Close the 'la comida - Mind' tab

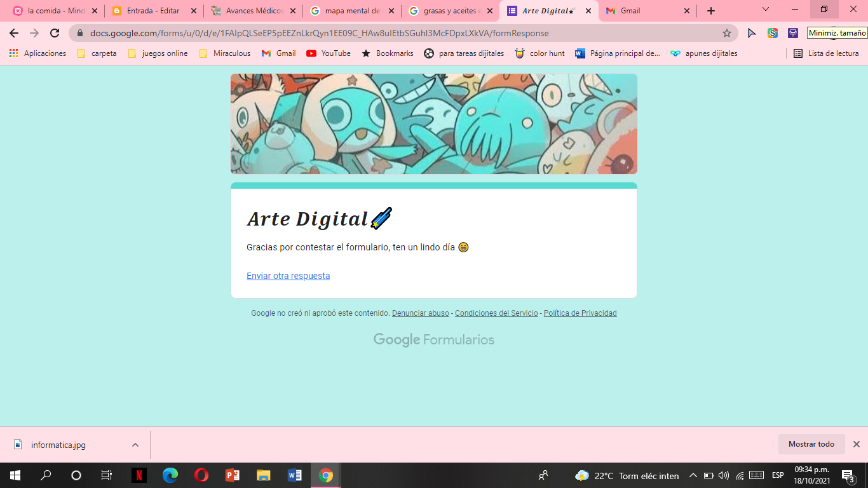pyautogui.click(x=95, y=11)
